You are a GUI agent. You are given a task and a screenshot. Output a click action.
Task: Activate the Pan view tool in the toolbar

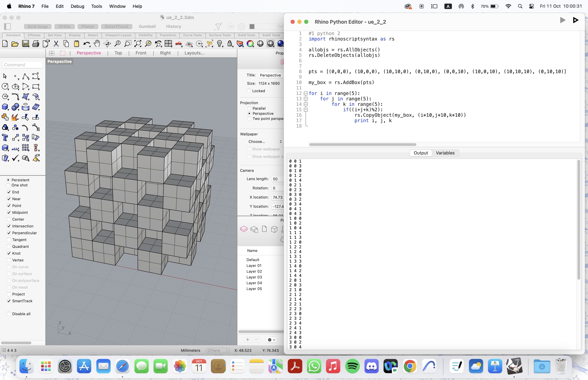coord(97,44)
